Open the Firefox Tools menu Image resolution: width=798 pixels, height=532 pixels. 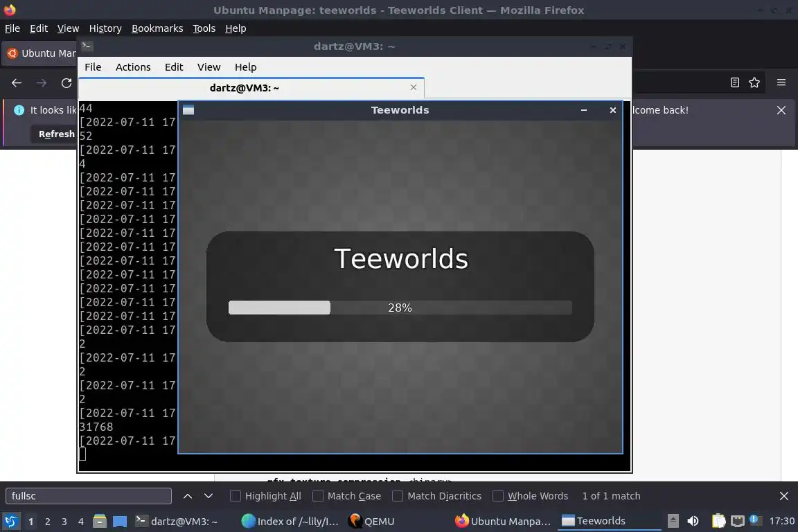click(204, 28)
